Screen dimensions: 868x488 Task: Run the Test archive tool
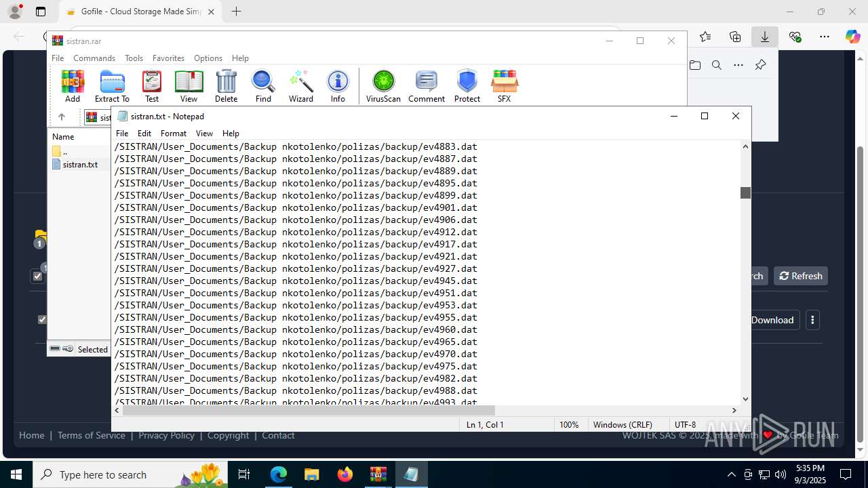click(x=152, y=86)
